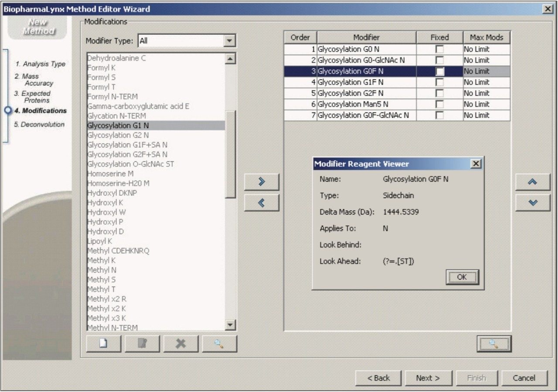This screenshot has height=392, width=558.
Task: Select Glycosylation G1 N in modifier list
Action: tap(156, 126)
